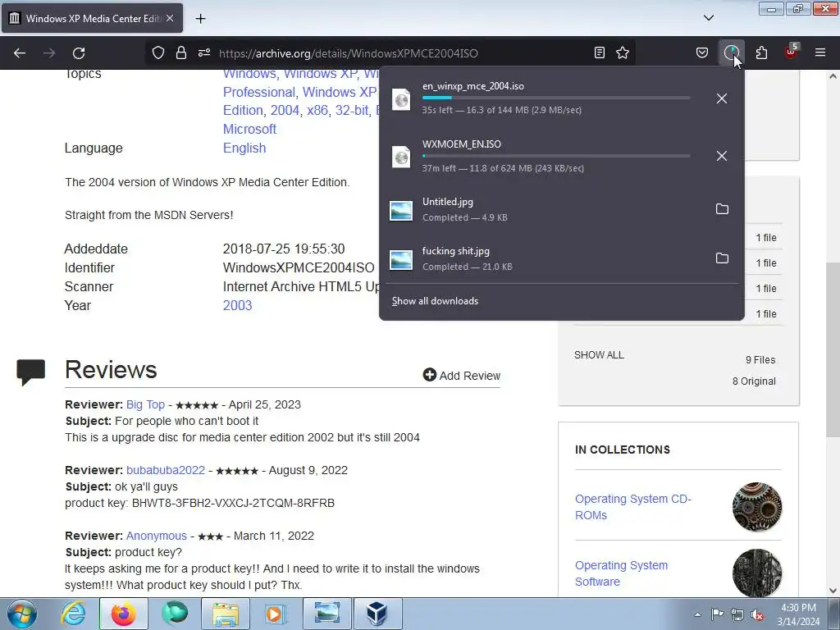Save page to Pocket icon
The height and width of the screenshot is (630, 840).
point(702,52)
